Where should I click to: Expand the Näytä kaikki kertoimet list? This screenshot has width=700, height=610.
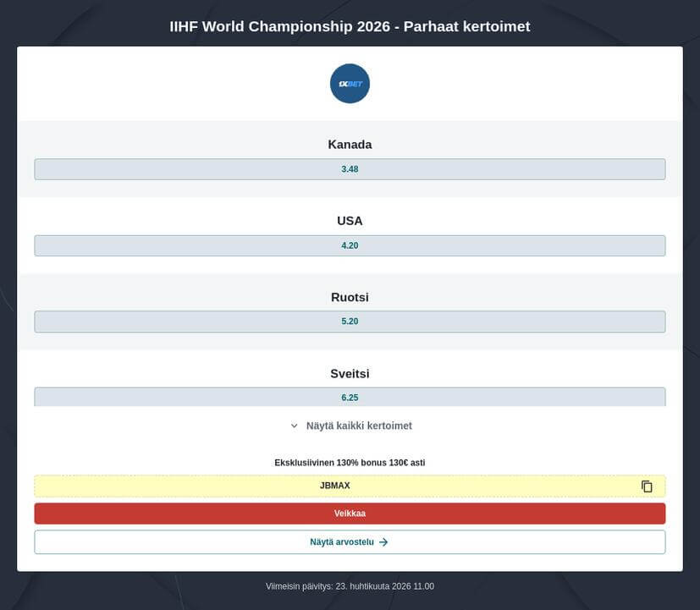click(x=358, y=426)
